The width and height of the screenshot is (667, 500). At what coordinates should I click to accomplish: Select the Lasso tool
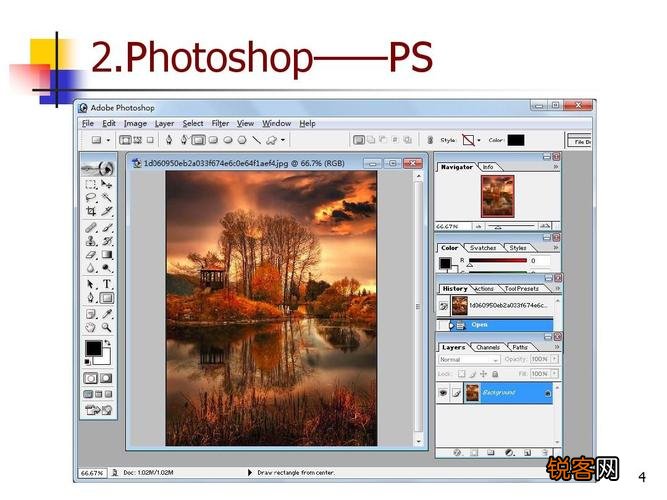pos(90,197)
